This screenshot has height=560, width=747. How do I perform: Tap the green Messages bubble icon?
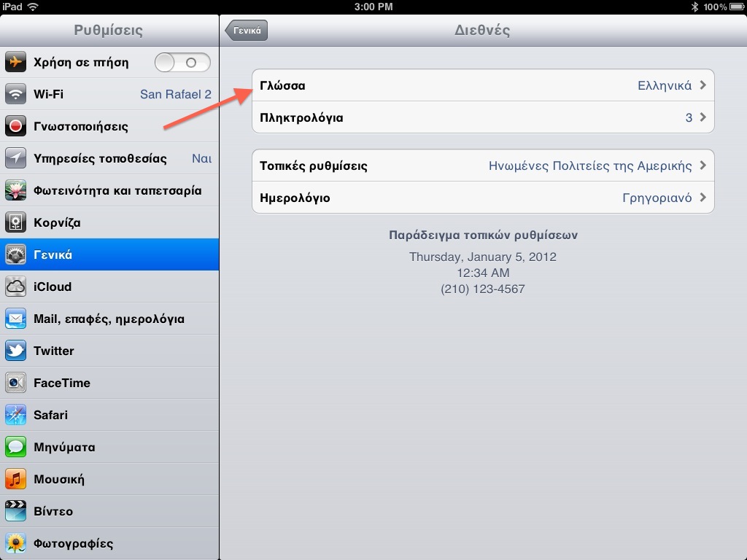15,447
